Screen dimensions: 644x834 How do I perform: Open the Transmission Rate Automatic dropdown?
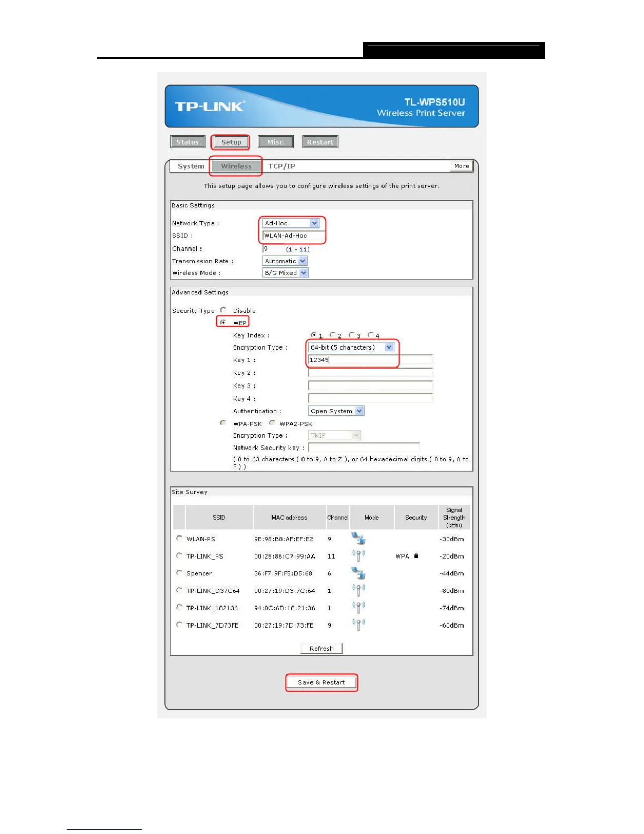pyautogui.click(x=285, y=261)
